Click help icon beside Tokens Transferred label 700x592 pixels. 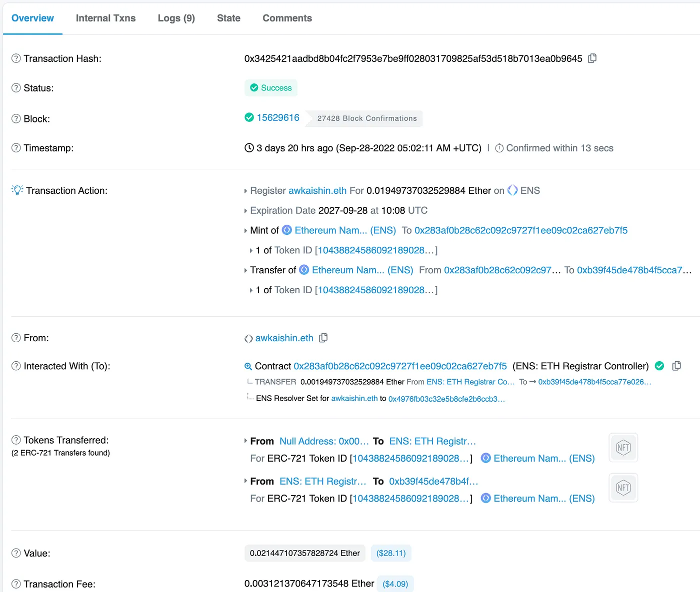16,440
